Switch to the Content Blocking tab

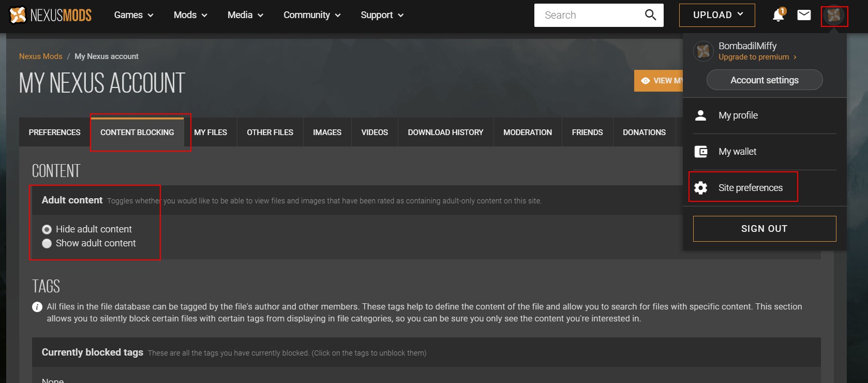[137, 132]
